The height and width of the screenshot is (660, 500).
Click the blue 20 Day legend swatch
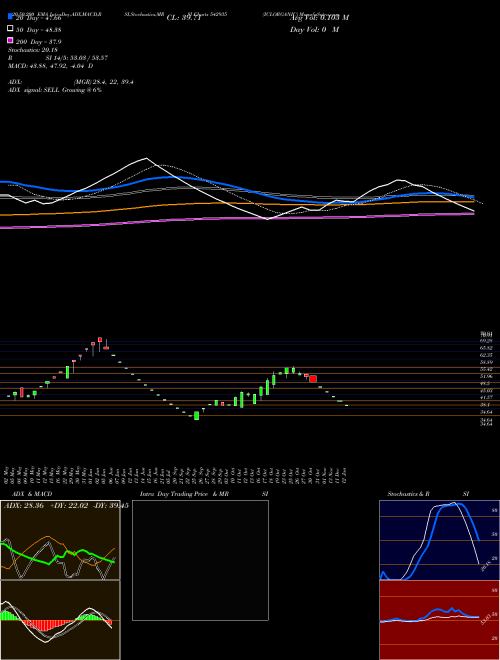tap(10, 16)
